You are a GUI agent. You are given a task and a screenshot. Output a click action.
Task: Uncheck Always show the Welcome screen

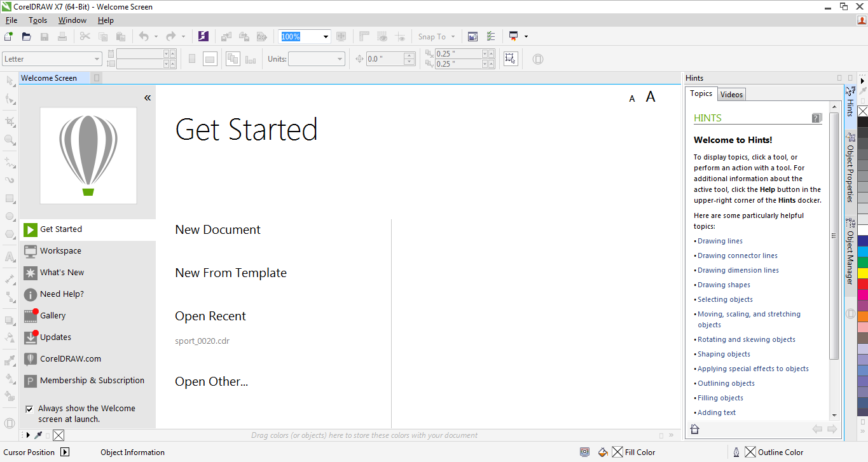click(x=29, y=409)
